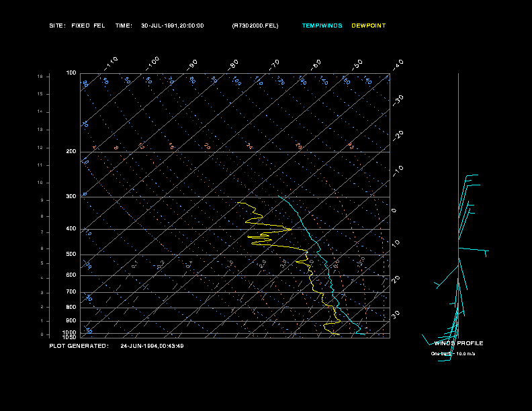Image resolution: width=532 pixels, height=411 pixels.
Task: Click the yellow "DEWPOINT" legend label
Action: click(369, 26)
